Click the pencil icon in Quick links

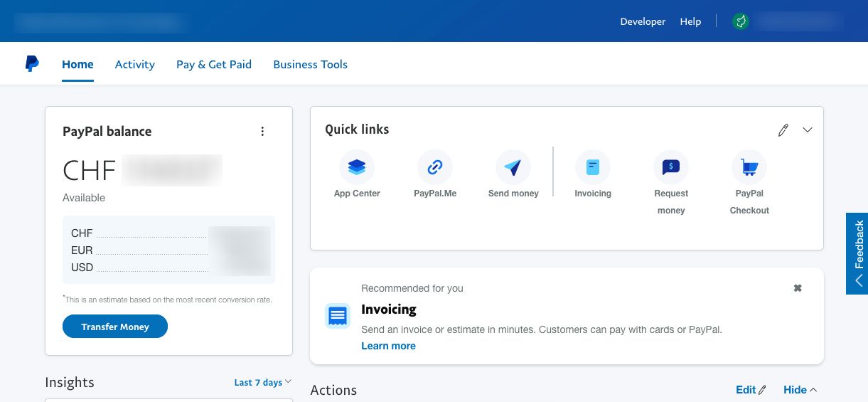[x=783, y=130]
